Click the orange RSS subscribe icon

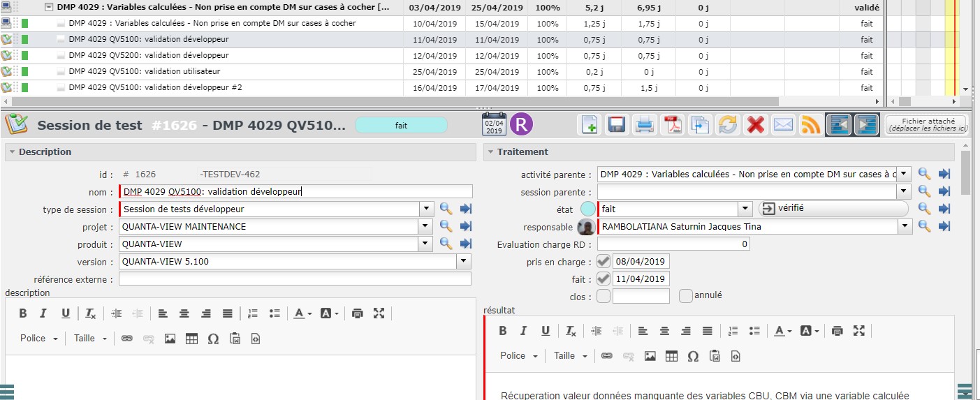click(810, 125)
